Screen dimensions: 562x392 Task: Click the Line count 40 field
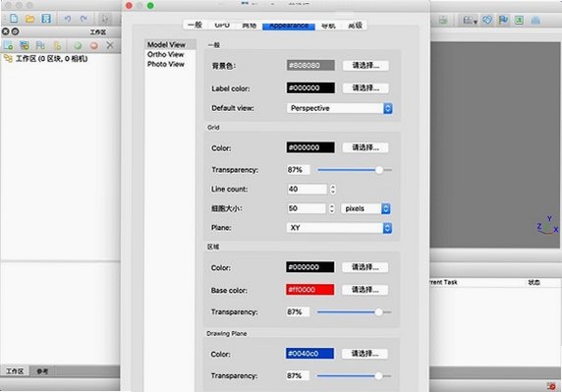tap(308, 190)
